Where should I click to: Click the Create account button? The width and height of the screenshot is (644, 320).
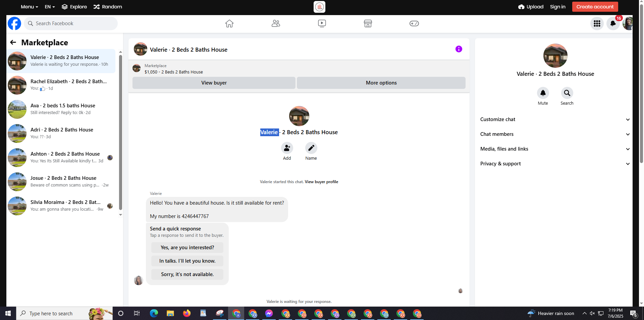click(x=595, y=7)
